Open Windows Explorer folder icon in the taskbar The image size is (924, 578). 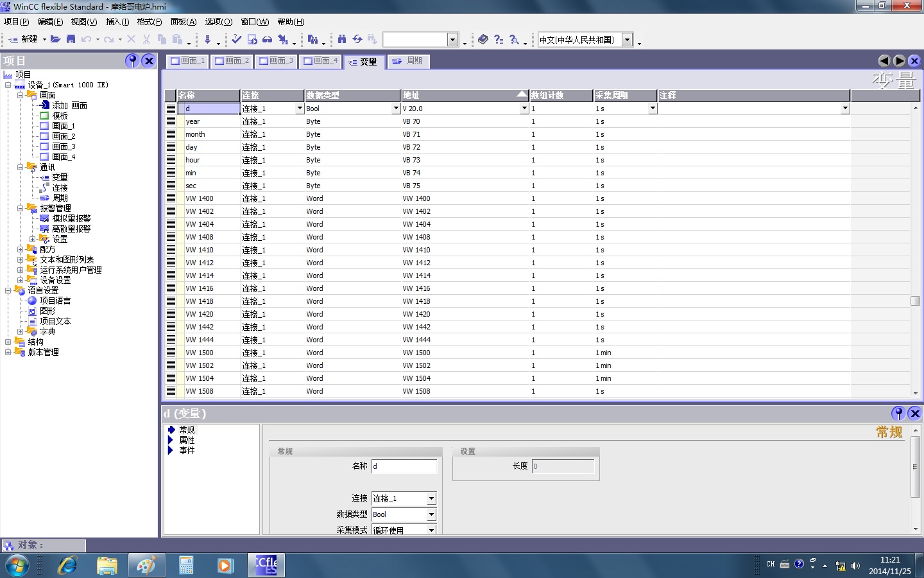coord(107,565)
